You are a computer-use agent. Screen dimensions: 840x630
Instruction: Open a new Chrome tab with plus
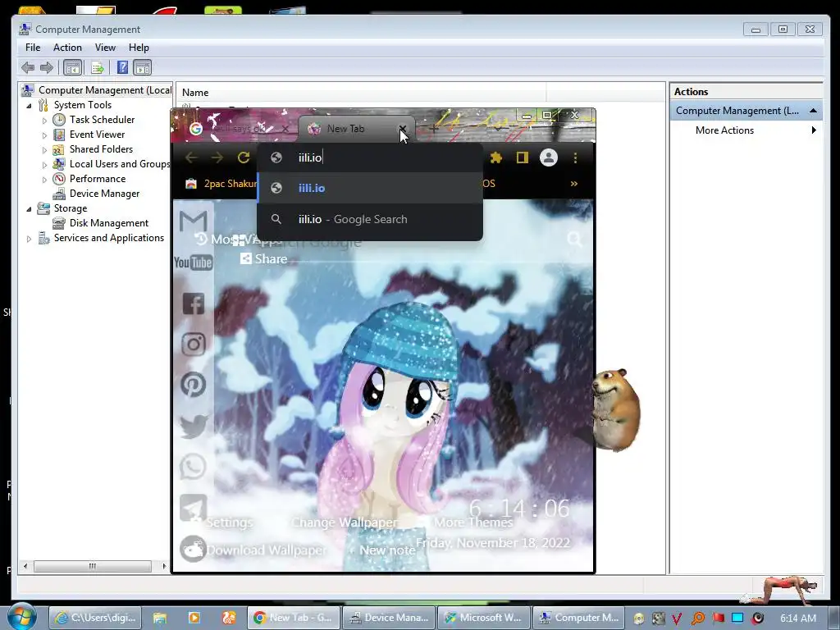point(433,129)
